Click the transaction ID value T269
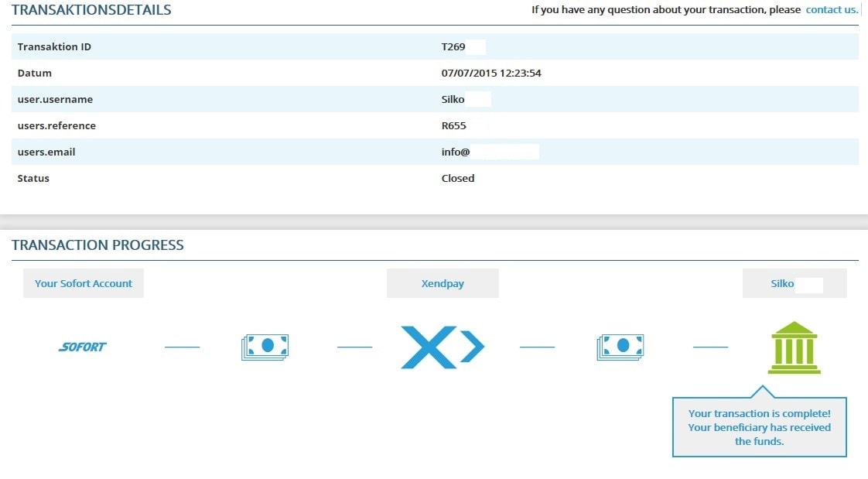This screenshot has height=479, width=868. 453,46
